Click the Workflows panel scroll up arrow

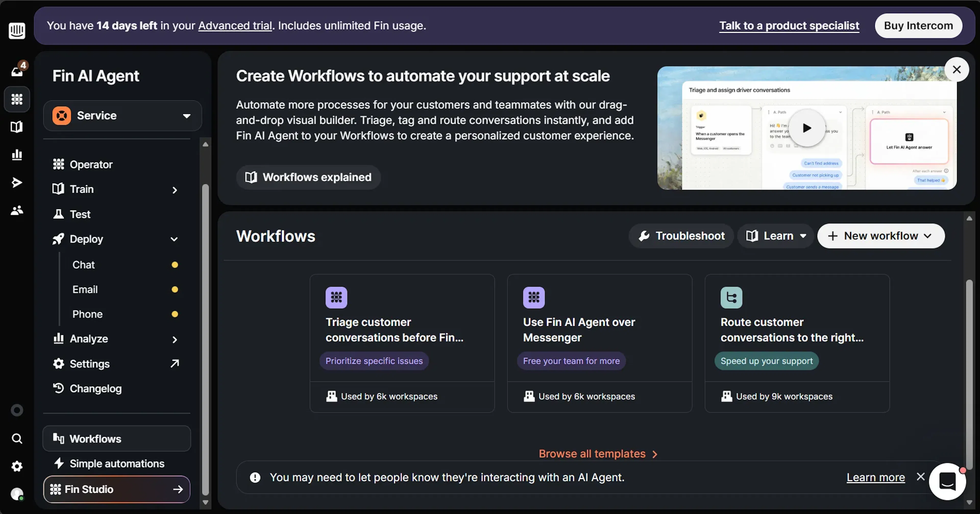969,218
